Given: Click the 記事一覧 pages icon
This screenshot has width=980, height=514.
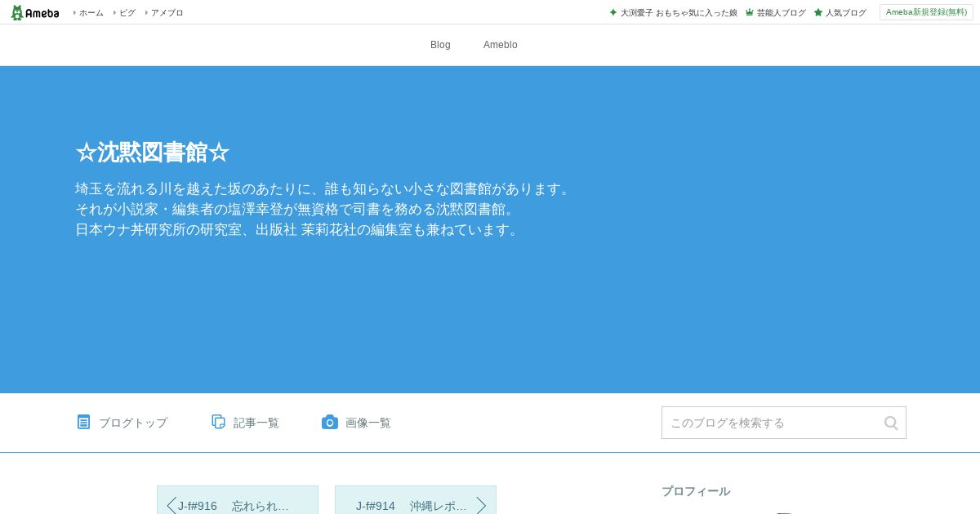Looking at the screenshot, I should coord(218,422).
